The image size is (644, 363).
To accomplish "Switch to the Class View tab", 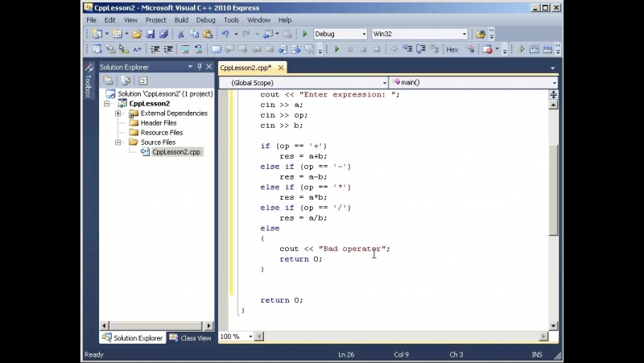I will pyautogui.click(x=191, y=338).
